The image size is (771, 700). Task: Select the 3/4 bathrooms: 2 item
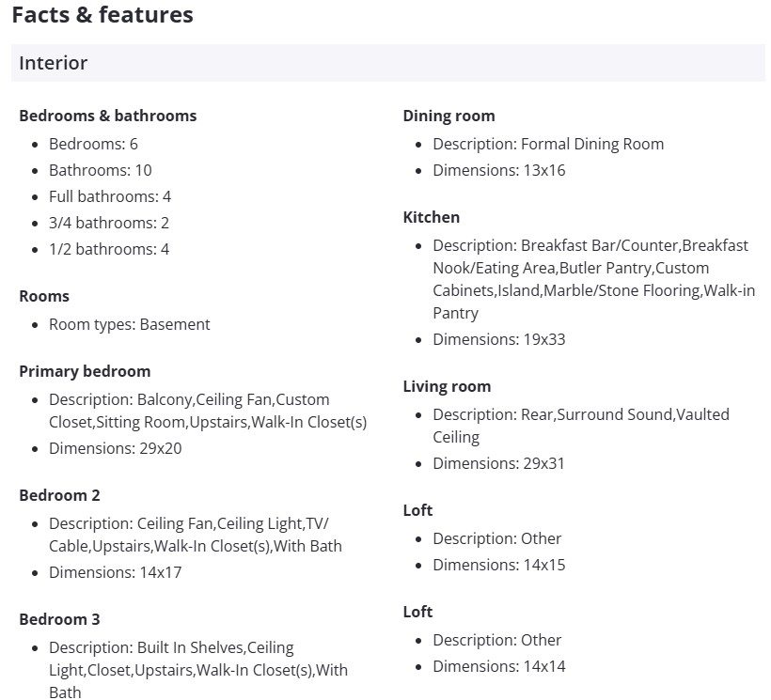(109, 223)
